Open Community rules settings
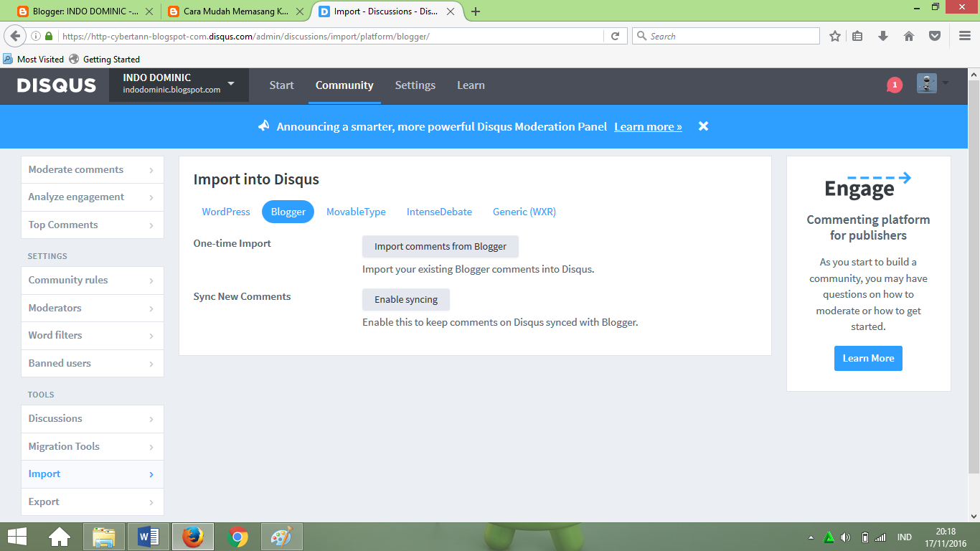The height and width of the screenshot is (551, 980). [x=92, y=281]
